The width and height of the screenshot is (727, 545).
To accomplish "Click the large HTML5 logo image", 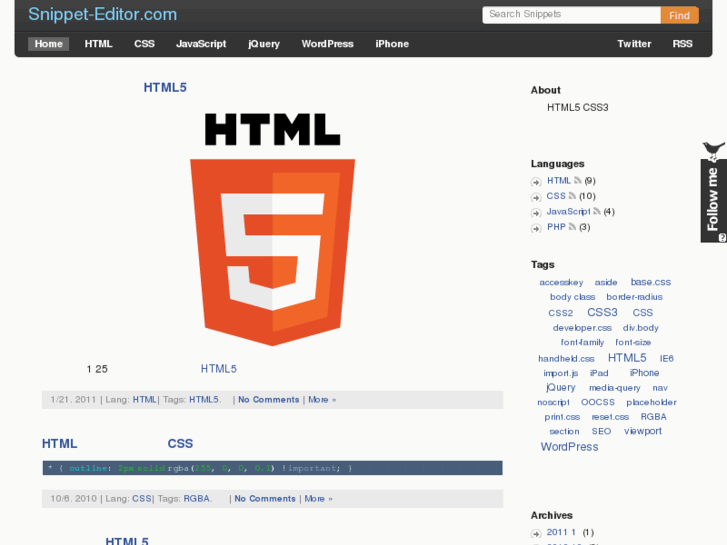I will 273,229.
